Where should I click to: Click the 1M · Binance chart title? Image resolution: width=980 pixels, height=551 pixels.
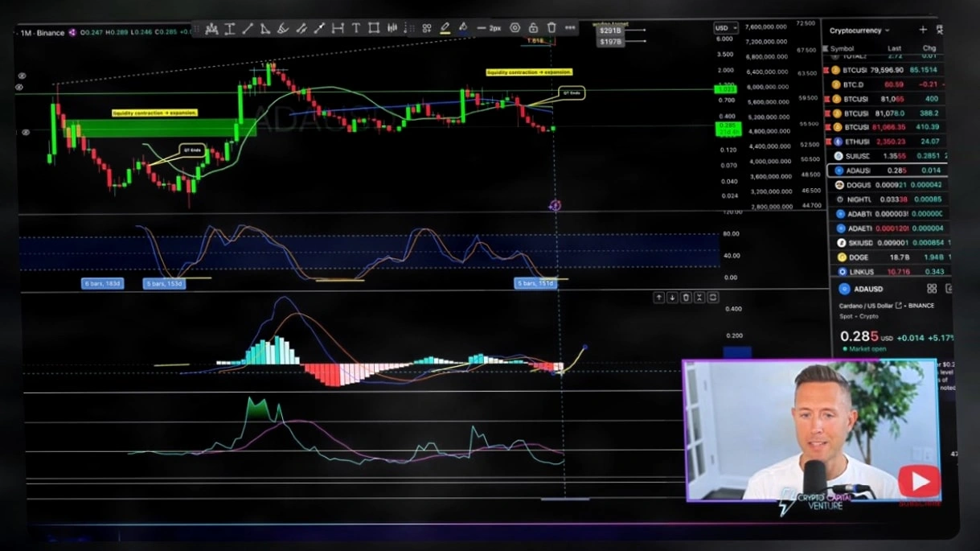click(x=41, y=32)
